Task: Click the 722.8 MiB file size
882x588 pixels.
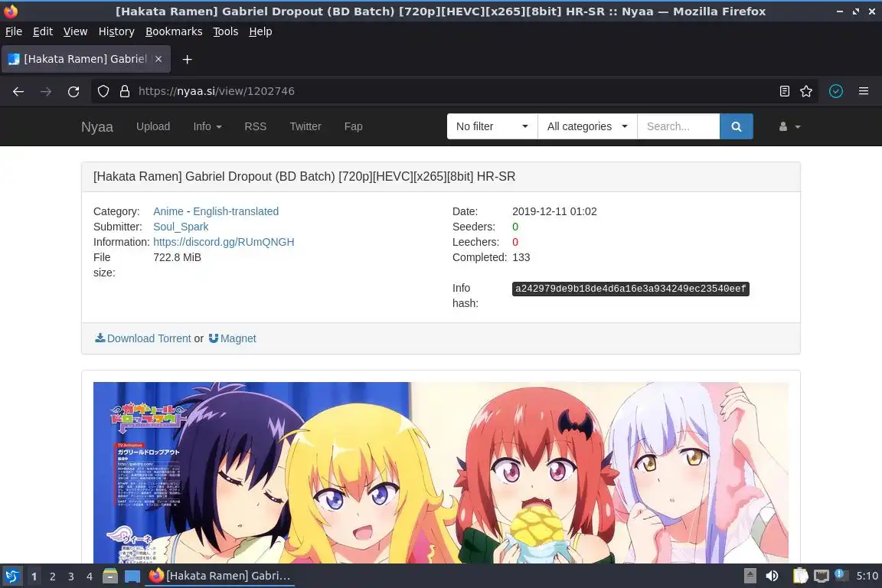Action: (x=177, y=257)
